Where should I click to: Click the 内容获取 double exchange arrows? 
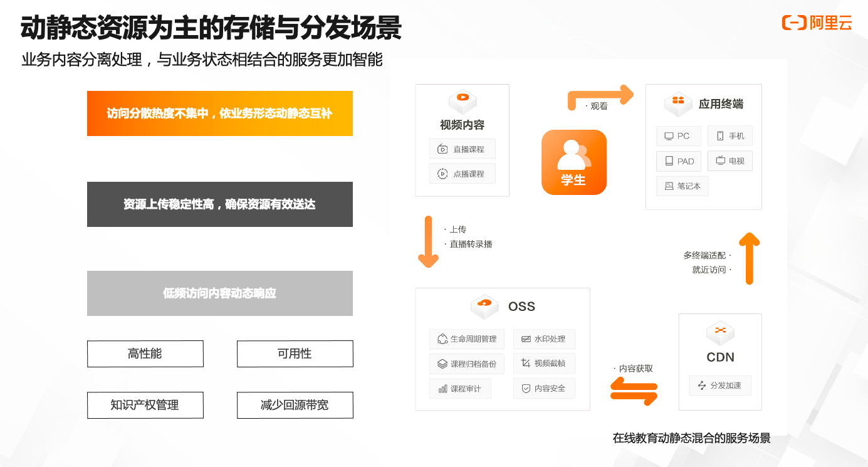pos(634,392)
